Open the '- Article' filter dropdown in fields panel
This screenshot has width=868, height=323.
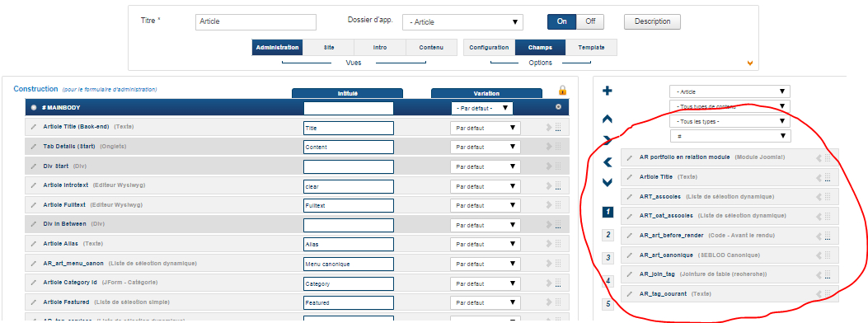coord(730,91)
